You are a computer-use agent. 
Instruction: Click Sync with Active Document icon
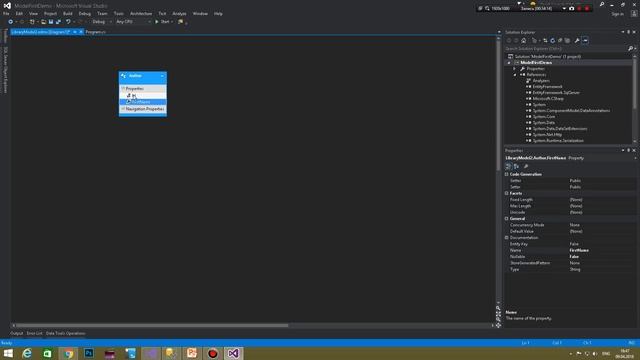pyautogui.click(x=545, y=40)
